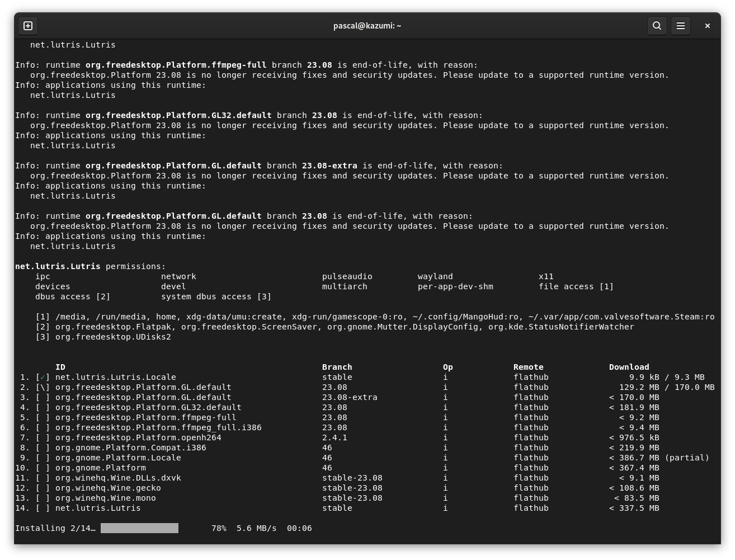Select the pending checkbox for org.winehq.Wine.mono
The width and height of the screenshot is (735, 560).
42,498
